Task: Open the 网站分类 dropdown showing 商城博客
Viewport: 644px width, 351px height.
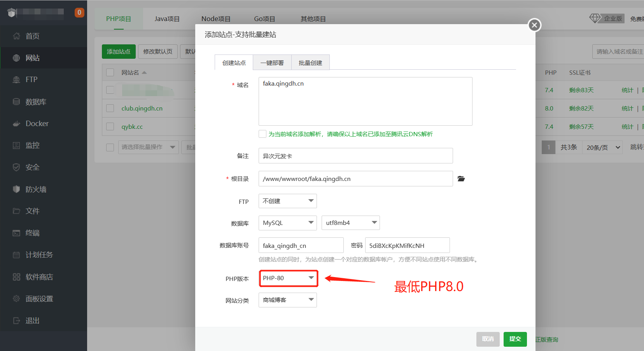Action: [x=287, y=300]
